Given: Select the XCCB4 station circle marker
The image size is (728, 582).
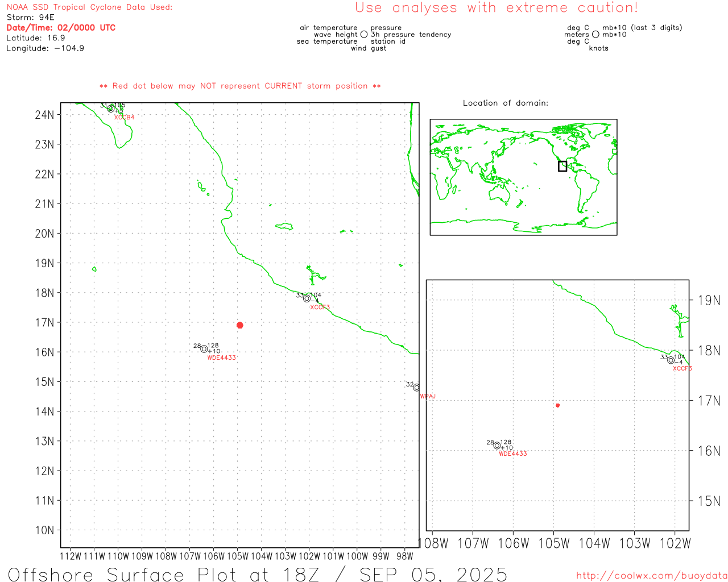Looking at the screenshot, I should tap(111, 108).
